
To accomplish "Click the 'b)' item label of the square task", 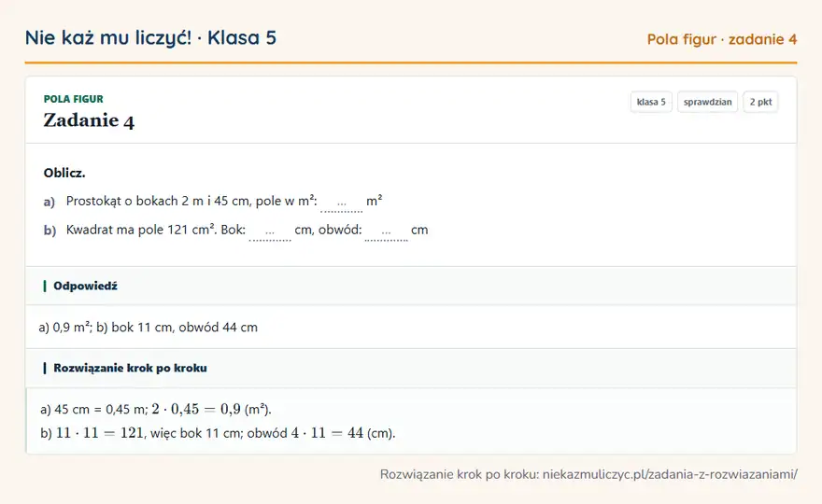I will (x=50, y=230).
